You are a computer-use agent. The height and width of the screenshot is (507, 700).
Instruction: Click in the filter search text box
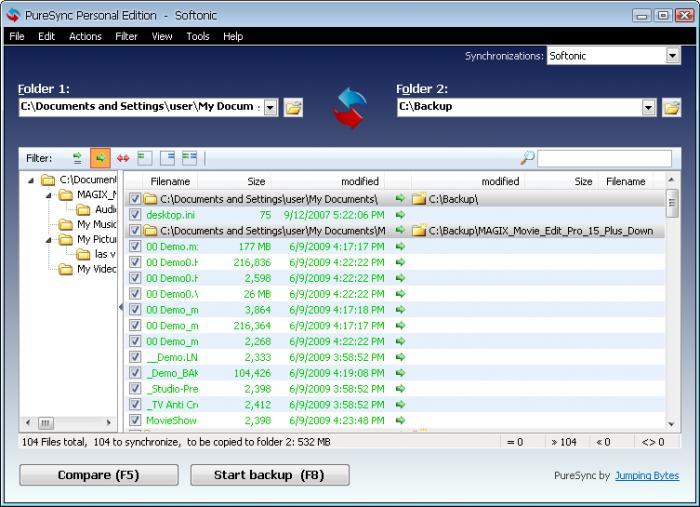pos(604,158)
